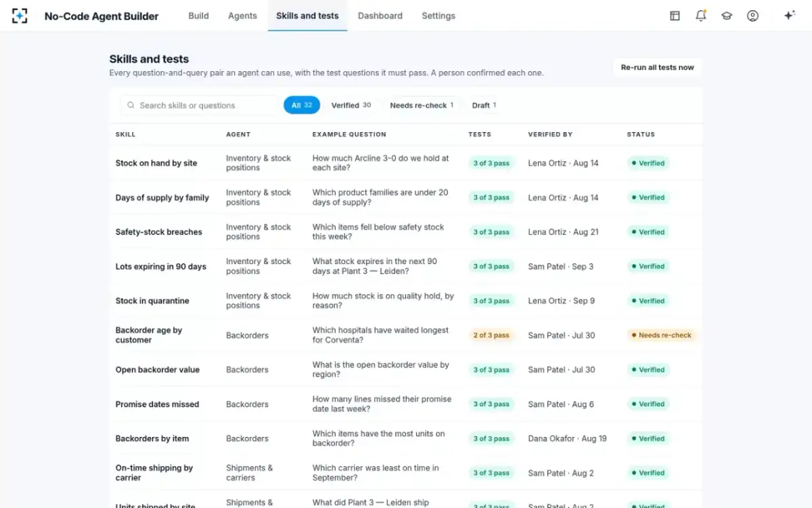812x508 pixels.
Task: Open the user account icon
Action: tap(752, 16)
